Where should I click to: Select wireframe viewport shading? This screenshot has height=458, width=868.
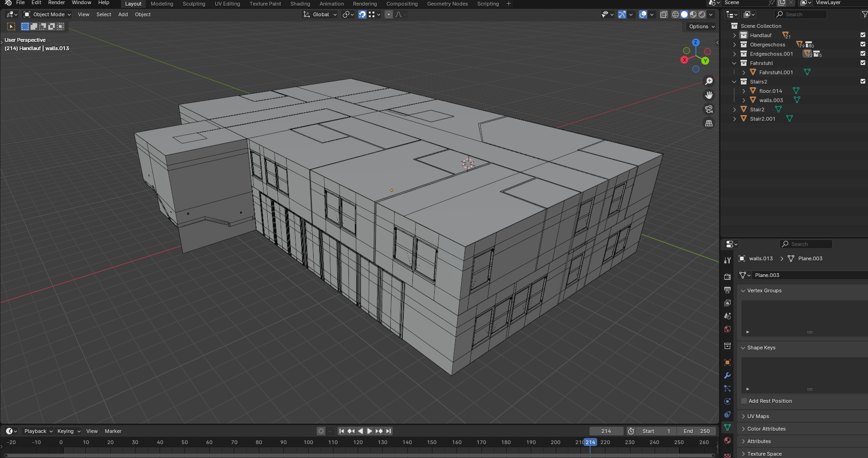675,14
